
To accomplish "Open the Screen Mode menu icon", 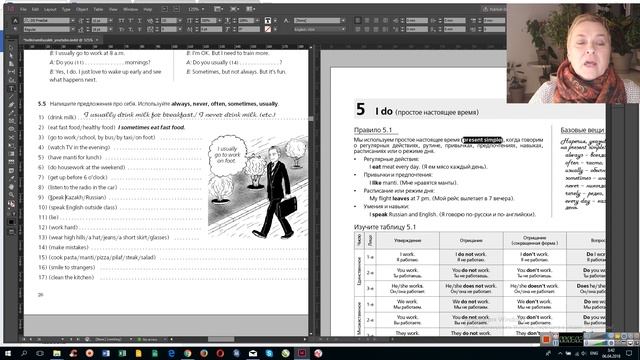I will coord(235,9).
